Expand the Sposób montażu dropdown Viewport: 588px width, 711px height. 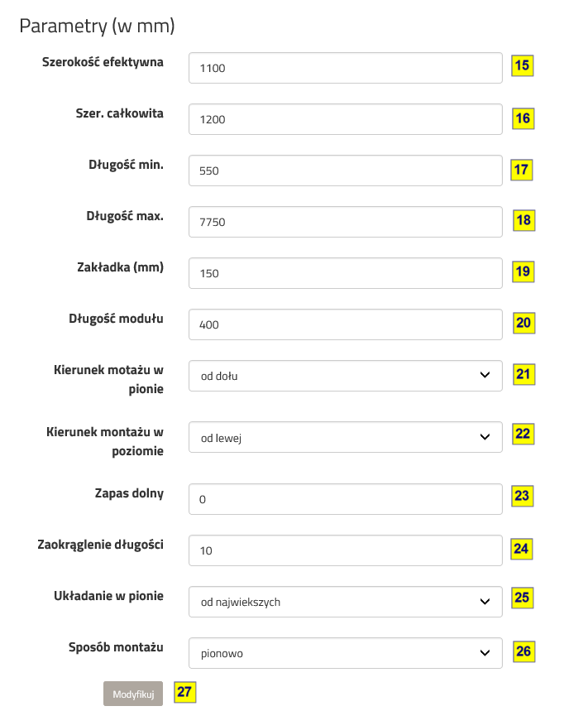tap(345, 653)
